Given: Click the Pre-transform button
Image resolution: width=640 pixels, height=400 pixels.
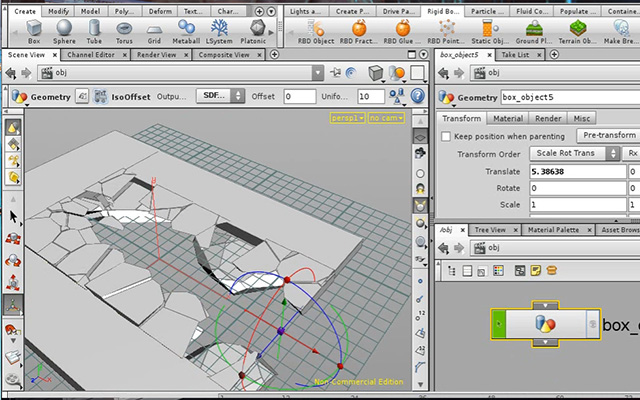Looking at the screenshot, I should click(x=609, y=135).
